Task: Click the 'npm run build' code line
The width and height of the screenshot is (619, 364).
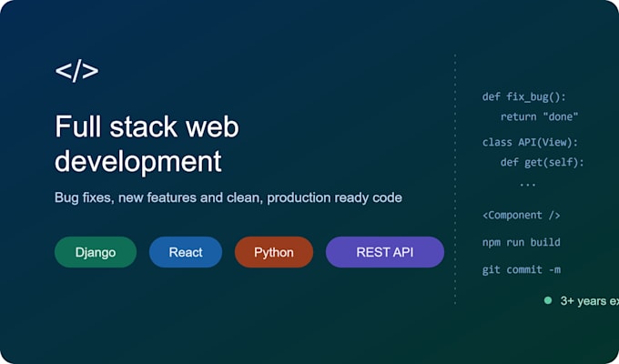Action: coord(521,242)
